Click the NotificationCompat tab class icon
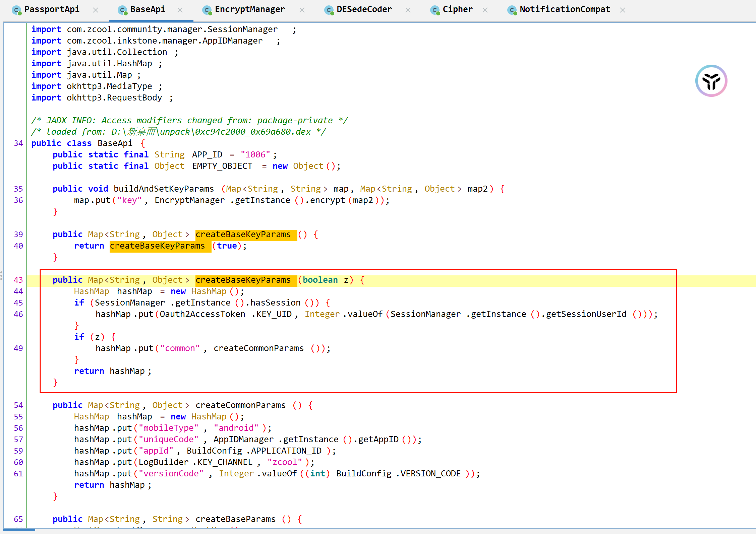756x534 pixels. click(x=512, y=10)
